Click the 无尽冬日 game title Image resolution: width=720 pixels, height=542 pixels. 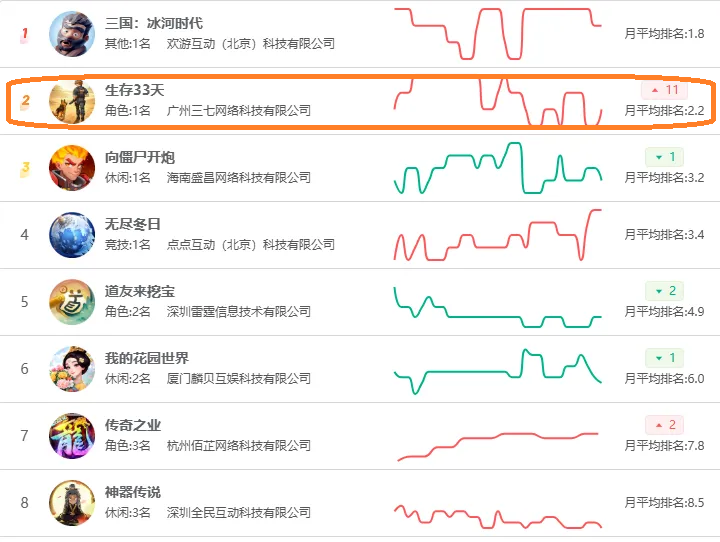click(x=133, y=224)
